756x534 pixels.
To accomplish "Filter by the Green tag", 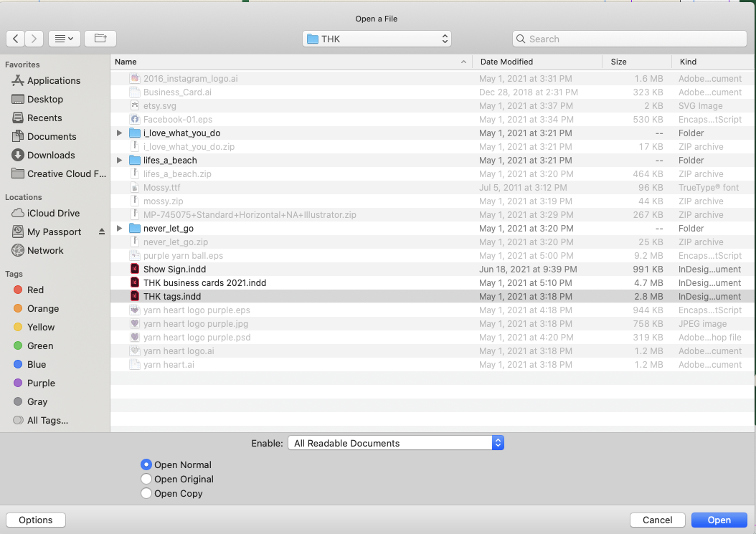I will 33,345.
